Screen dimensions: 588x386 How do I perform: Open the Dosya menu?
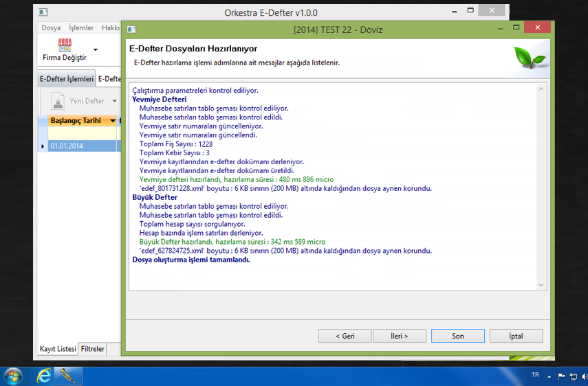pyautogui.click(x=51, y=28)
